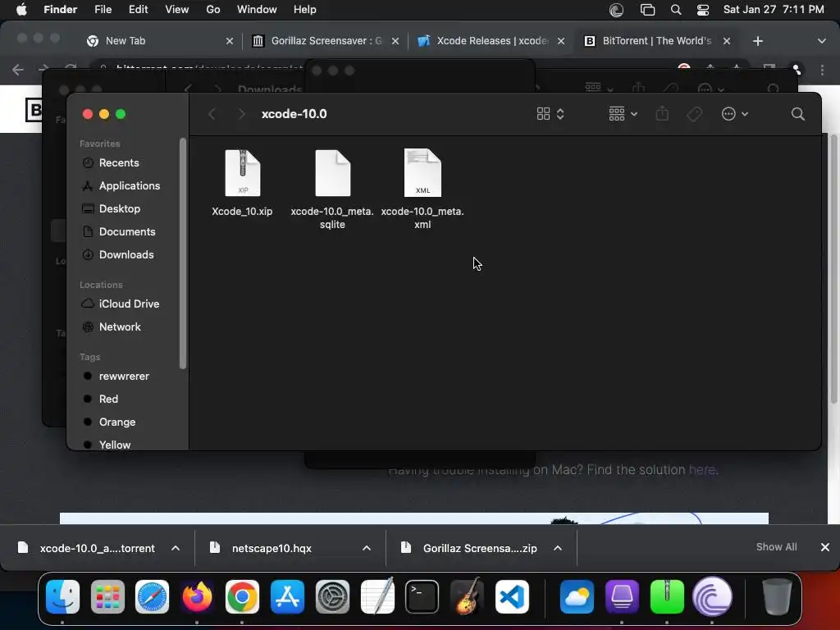Viewport: 840px width, 630px height.
Task: Open iCloud Drive in the sidebar
Action: point(129,304)
